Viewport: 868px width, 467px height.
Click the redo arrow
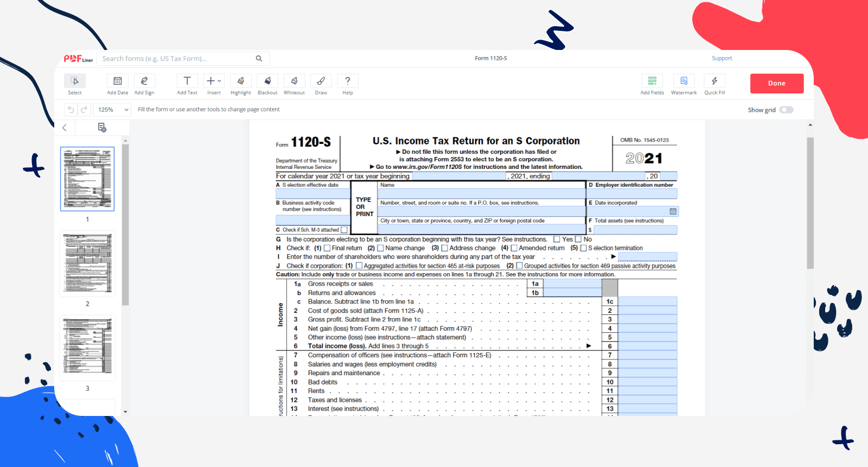[84, 110]
